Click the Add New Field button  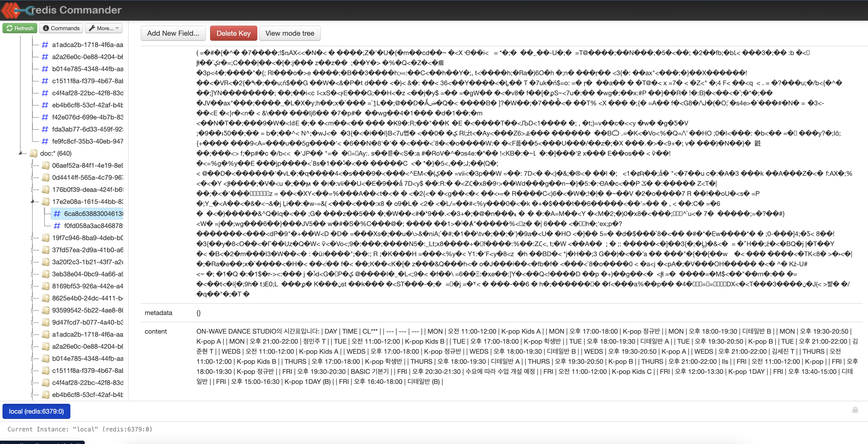(172, 33)
